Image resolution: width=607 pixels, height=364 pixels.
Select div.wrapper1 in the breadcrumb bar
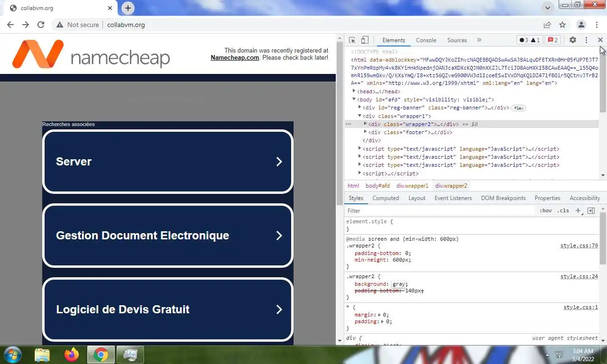(x=412, y=186)
